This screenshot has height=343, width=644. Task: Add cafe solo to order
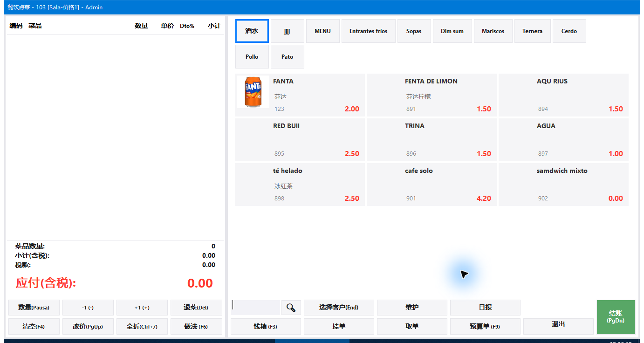click(x=432, y=185)
